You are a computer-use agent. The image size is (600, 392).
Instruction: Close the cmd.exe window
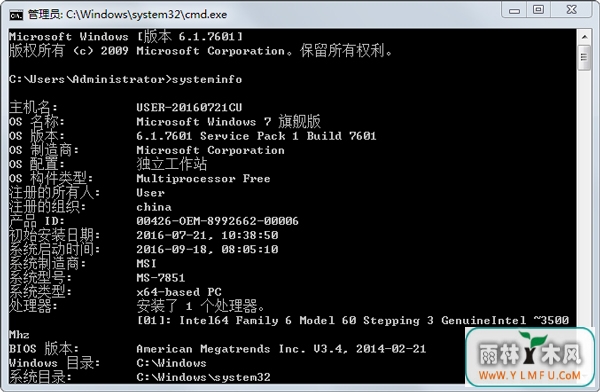(571, 10)
